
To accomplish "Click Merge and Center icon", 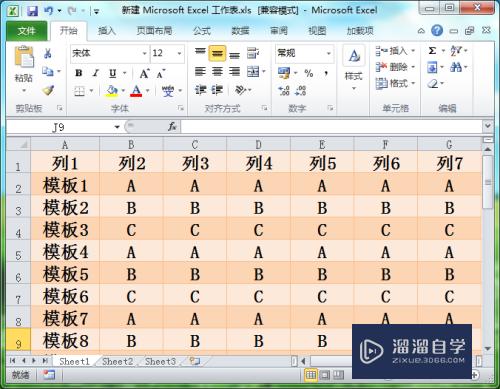I will point(253,71).
